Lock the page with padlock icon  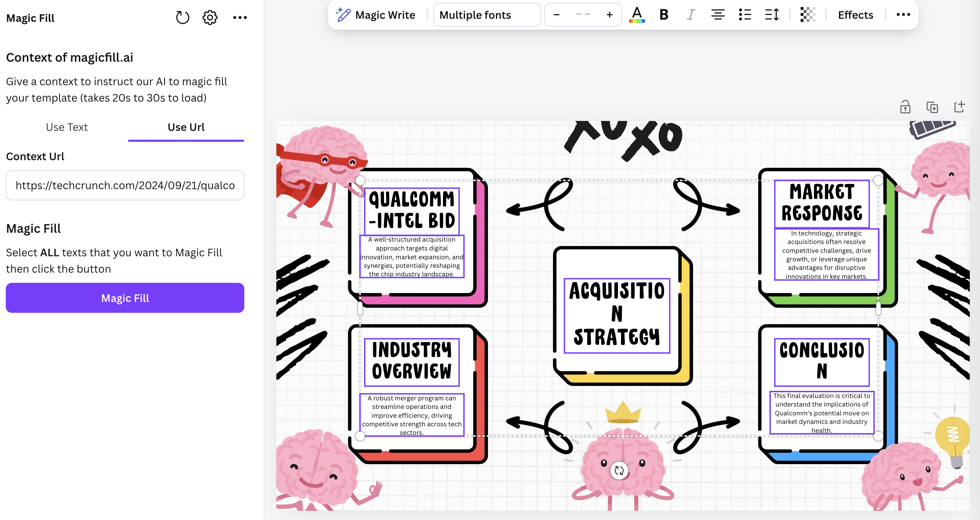[x=905, y=107]
